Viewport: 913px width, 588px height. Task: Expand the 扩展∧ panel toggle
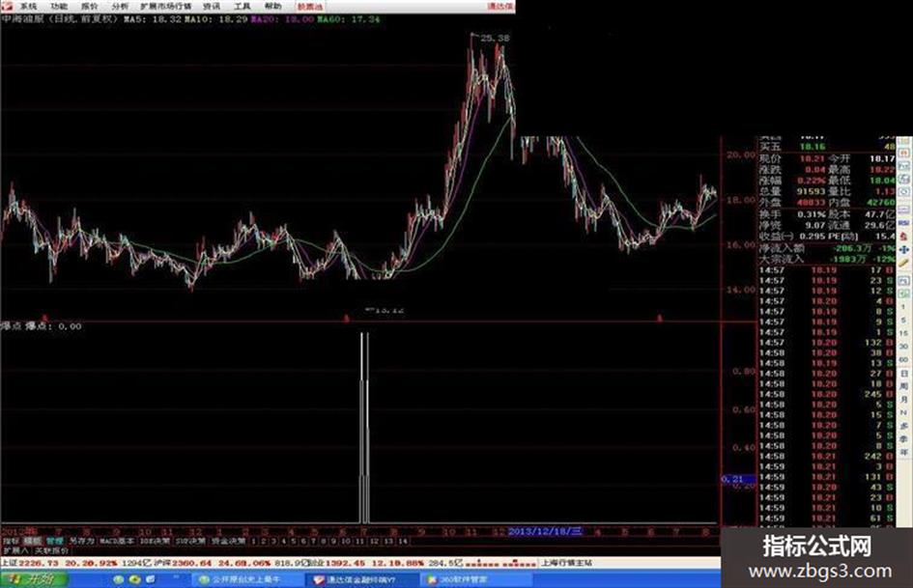pos(16,550)
